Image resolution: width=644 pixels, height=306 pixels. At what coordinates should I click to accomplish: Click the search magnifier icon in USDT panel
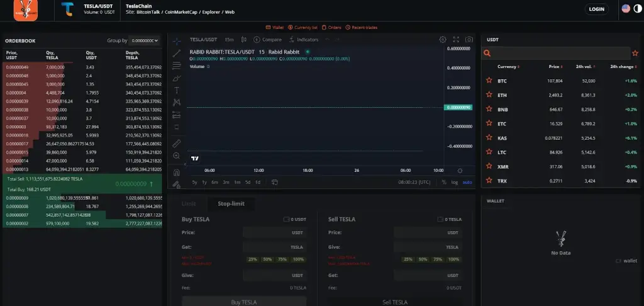[x=487, y=54]
